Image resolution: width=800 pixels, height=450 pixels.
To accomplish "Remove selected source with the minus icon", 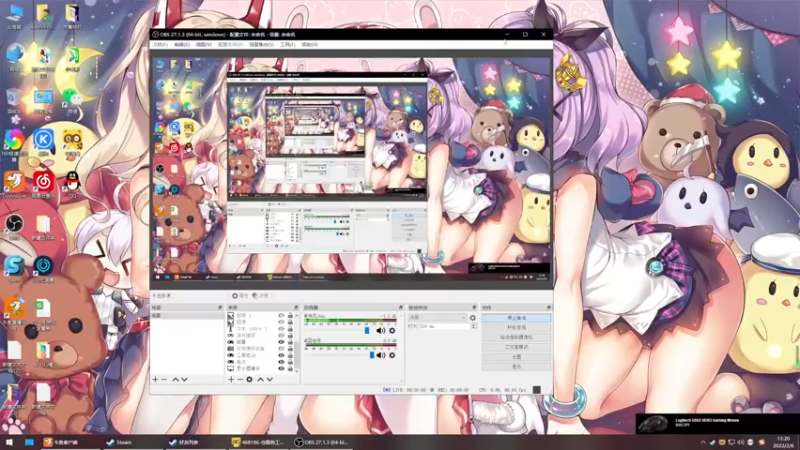I will 240,380.
